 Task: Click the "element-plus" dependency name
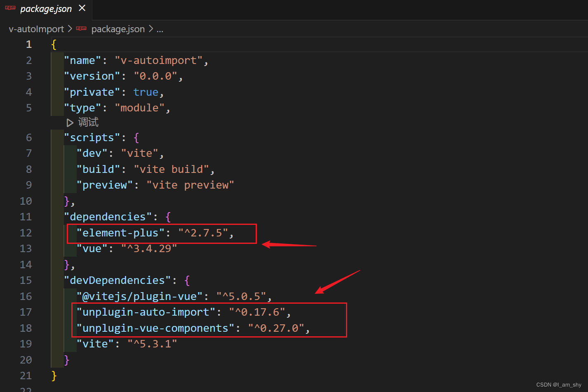[120, 233]
